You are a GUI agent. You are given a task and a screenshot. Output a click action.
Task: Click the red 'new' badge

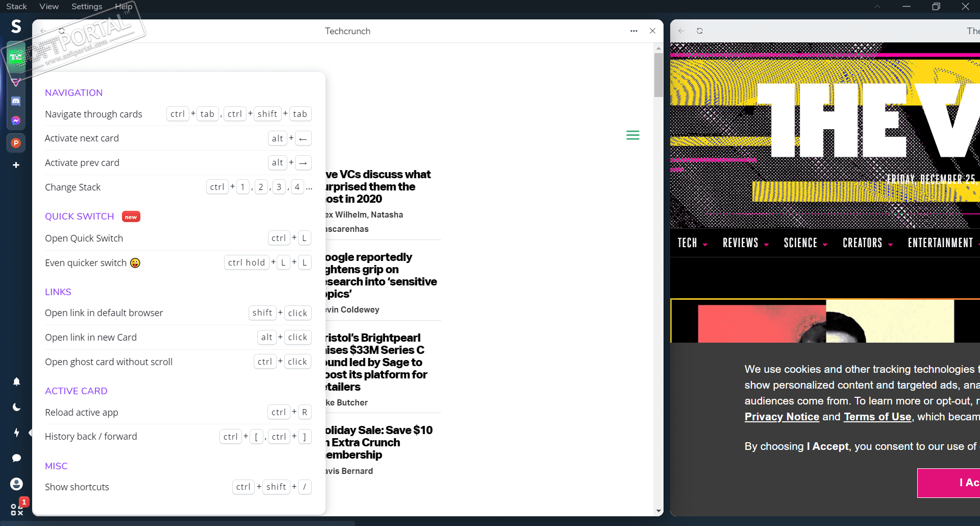coord(131,217)
